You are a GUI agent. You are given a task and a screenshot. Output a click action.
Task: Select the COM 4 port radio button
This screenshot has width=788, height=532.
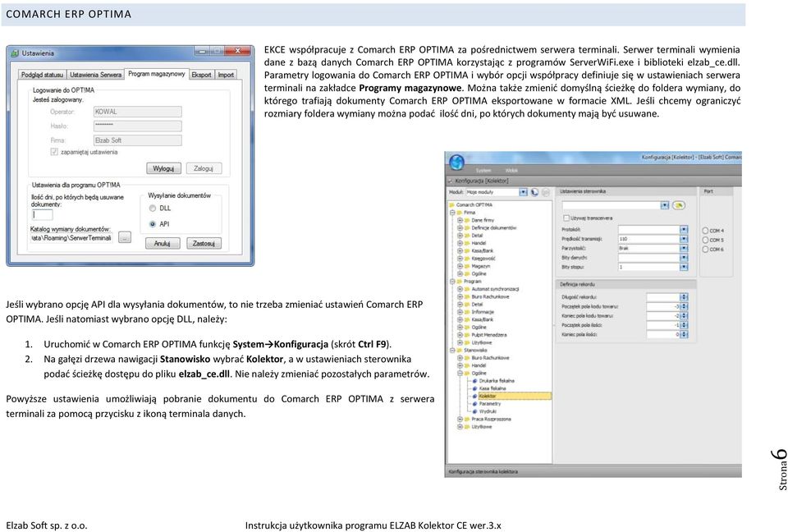click(x=705, y=231)
